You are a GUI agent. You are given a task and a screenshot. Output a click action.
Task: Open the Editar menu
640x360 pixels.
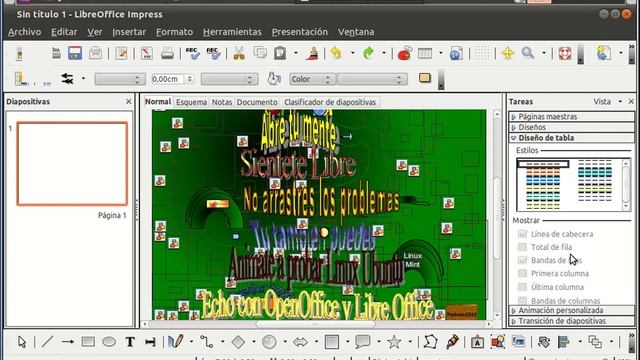click(x=64, y=32)
